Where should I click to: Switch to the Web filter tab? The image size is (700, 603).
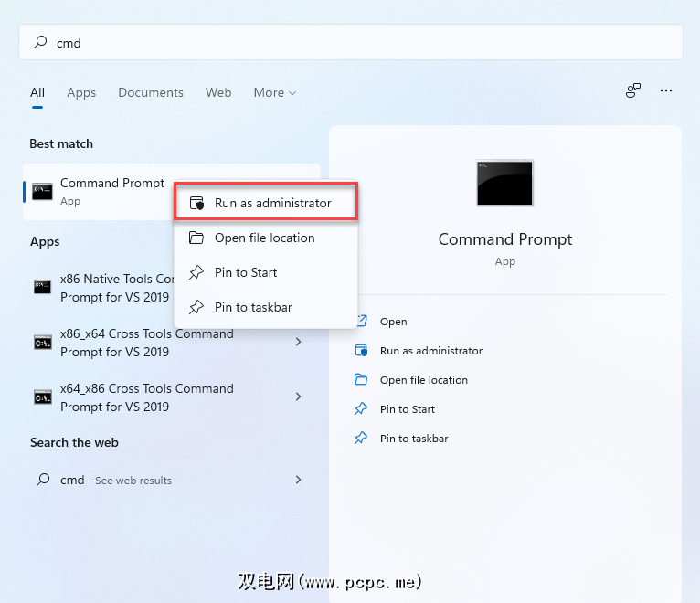point(218,92)
